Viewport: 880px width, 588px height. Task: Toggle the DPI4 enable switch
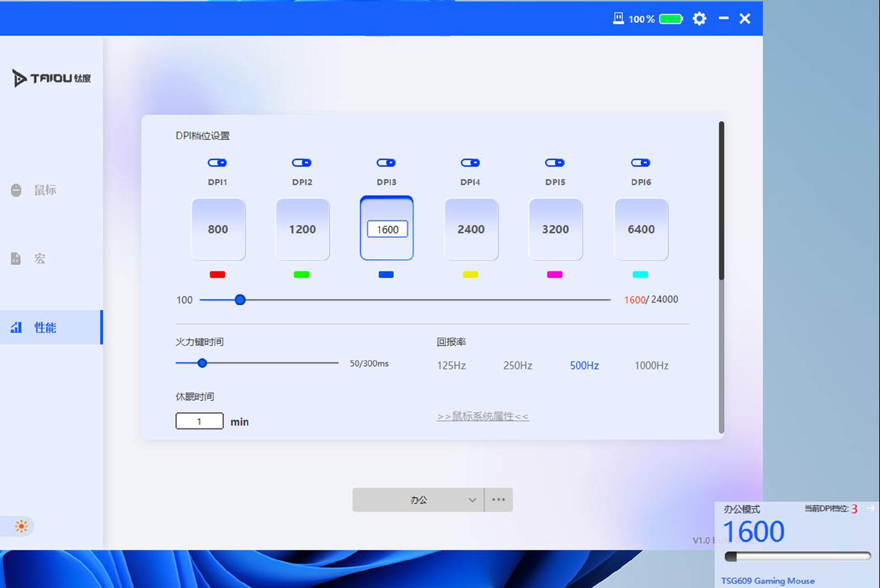click(470, 163)
